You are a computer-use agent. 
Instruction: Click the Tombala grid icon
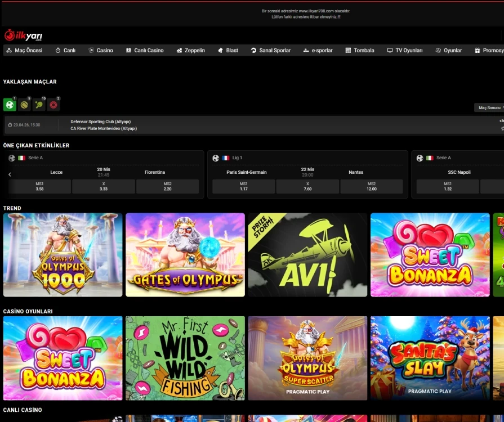[348, 51]
